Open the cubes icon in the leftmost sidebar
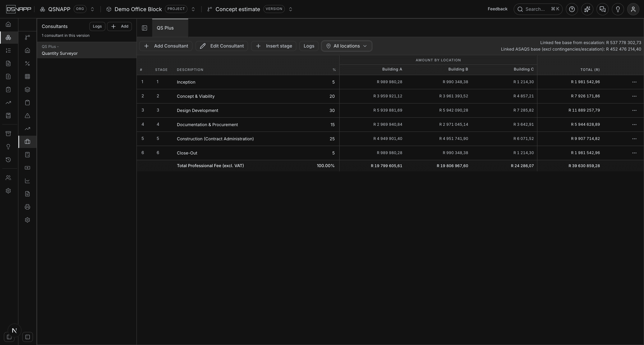Image resolution: width=644 pixels, height=345 pixels. [8, 38]
